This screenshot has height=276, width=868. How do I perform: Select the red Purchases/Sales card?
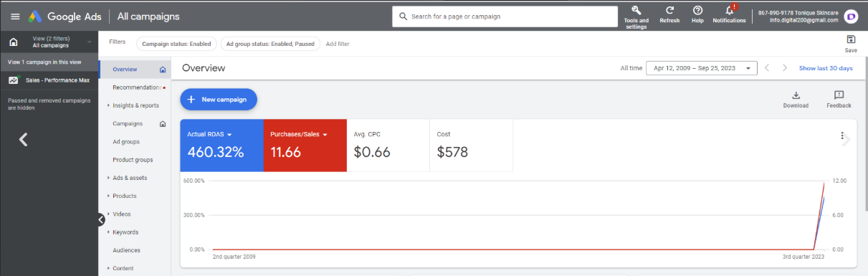305,146
